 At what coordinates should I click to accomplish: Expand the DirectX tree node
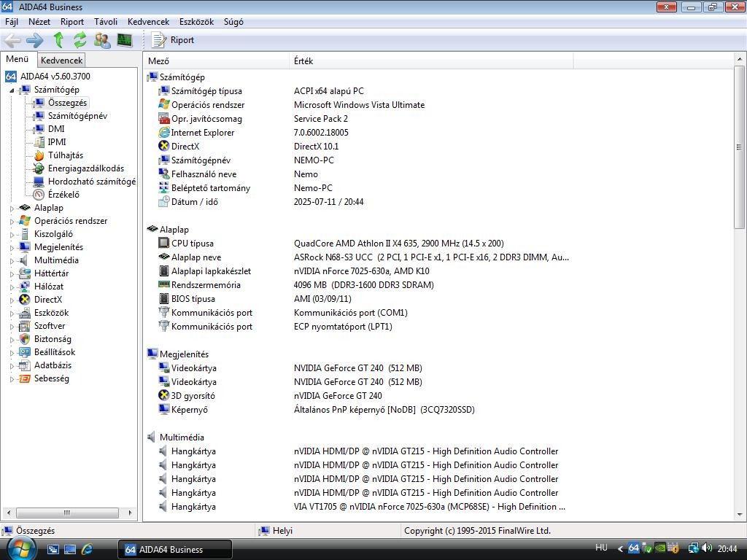(x=12, y=300)
